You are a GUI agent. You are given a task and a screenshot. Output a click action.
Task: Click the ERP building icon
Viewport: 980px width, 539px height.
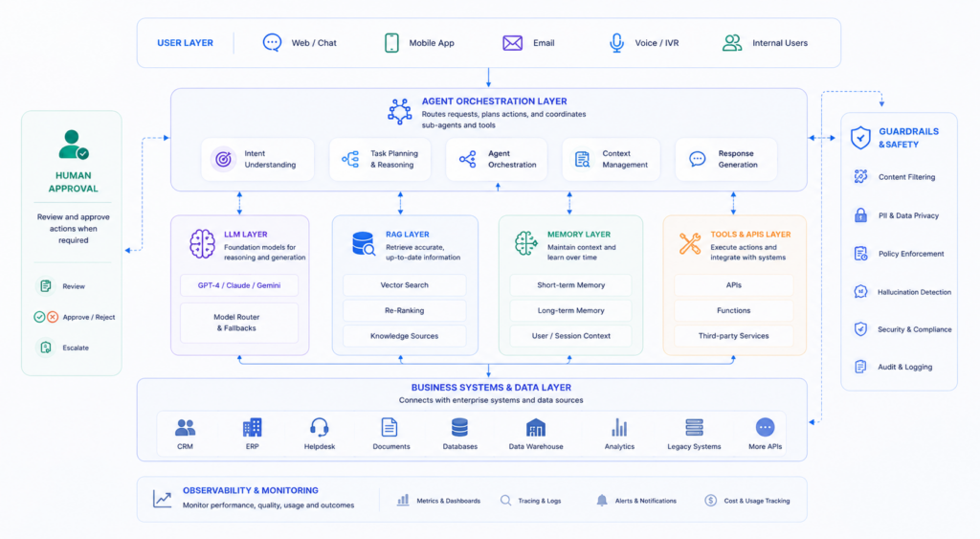click(x=252, y=428)
